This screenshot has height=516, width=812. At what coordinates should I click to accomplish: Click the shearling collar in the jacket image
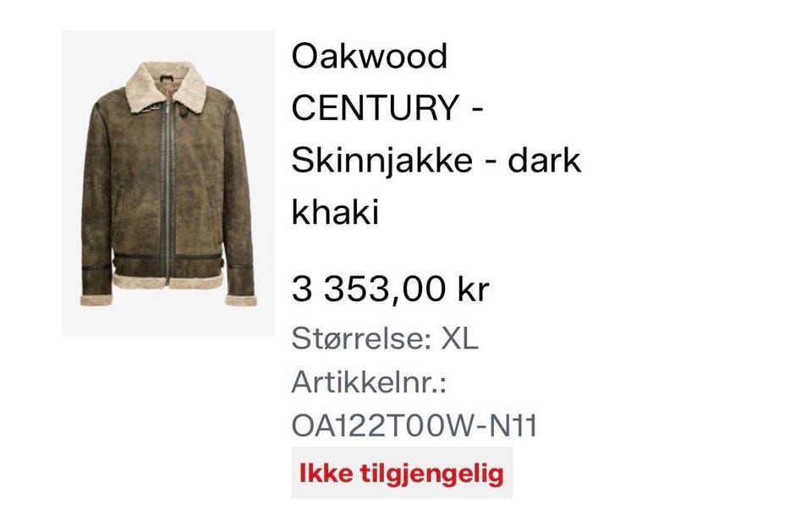(x=167, y=86)
